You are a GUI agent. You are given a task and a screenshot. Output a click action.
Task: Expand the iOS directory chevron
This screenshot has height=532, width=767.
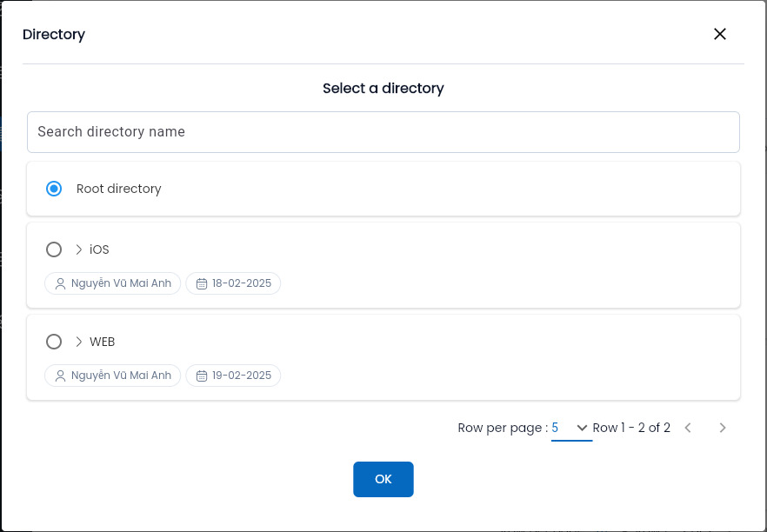79,249
